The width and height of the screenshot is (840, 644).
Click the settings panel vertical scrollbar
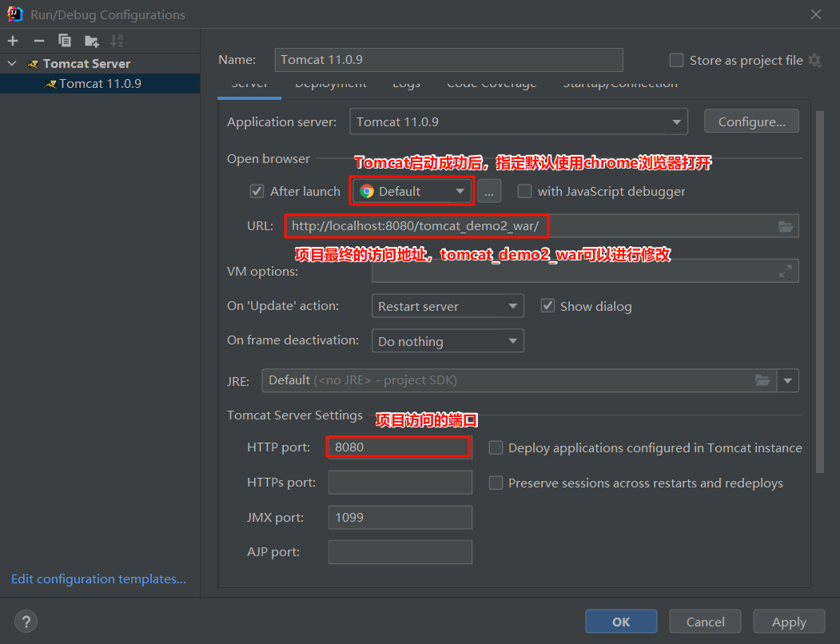point(820,292)
